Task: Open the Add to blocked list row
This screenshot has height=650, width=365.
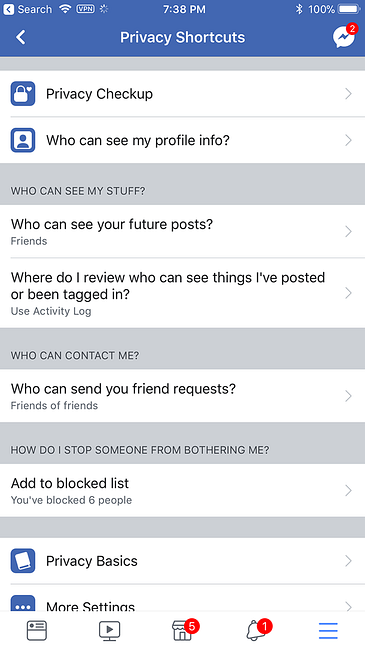Action: tap(182, 490)
